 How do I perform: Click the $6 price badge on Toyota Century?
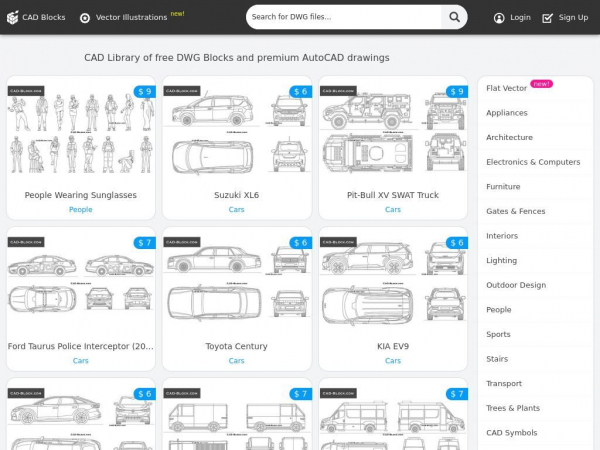[x=301, y=243]
